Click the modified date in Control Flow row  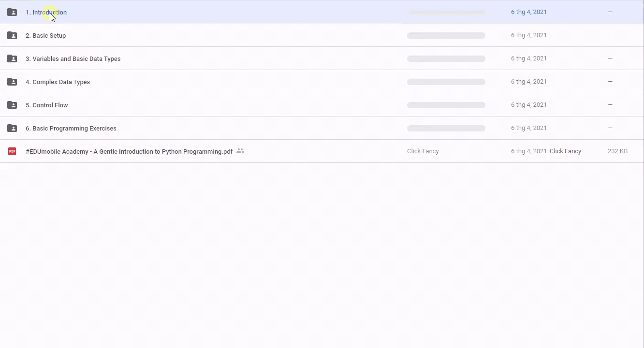click(x=528, y=105)
